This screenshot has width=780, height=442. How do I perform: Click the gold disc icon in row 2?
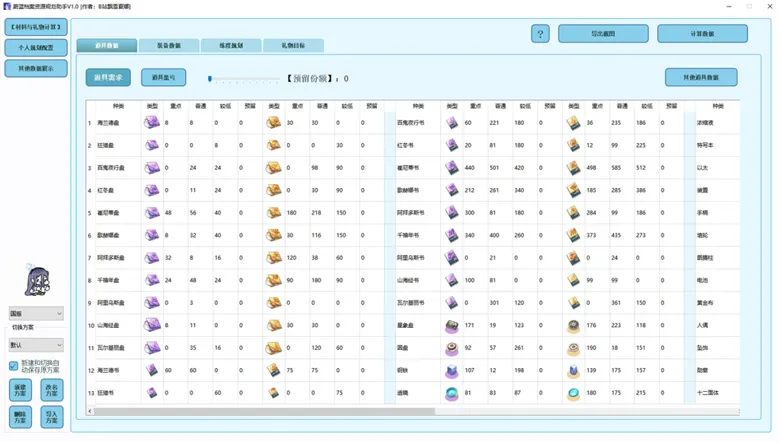point(274,145)
